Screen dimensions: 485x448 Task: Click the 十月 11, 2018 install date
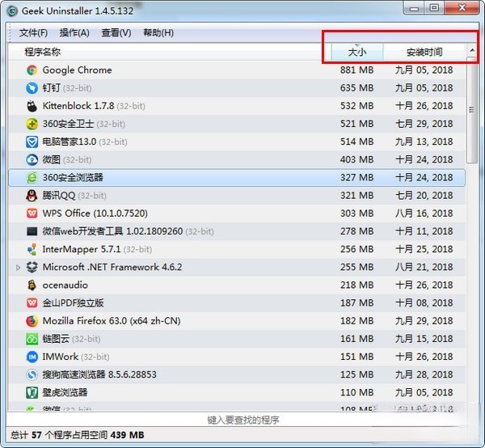[424, 231]
